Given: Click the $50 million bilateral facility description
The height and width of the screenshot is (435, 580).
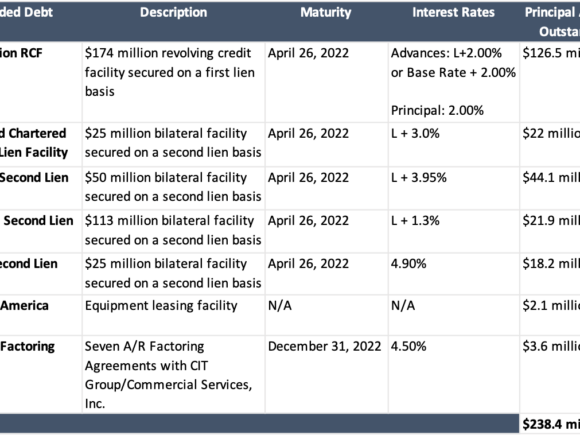Looking at the screenshot, I should pyautogui.click(x=173, y=187).
